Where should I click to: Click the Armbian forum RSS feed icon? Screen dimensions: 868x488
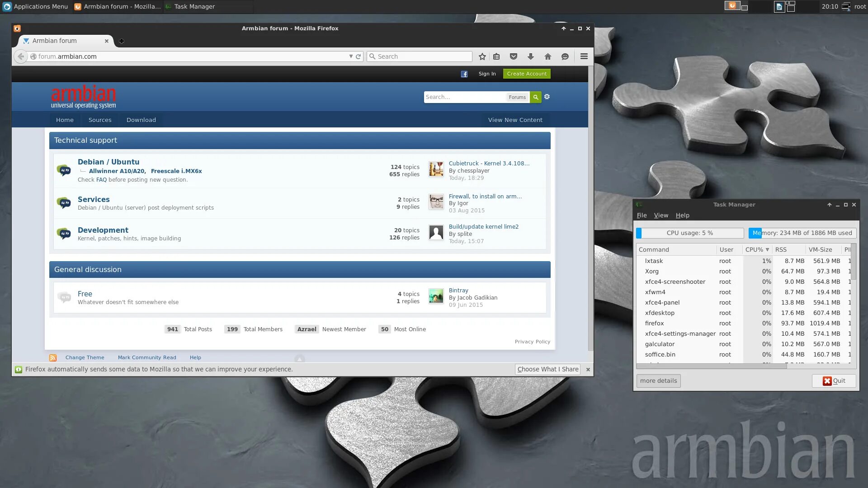53,357
